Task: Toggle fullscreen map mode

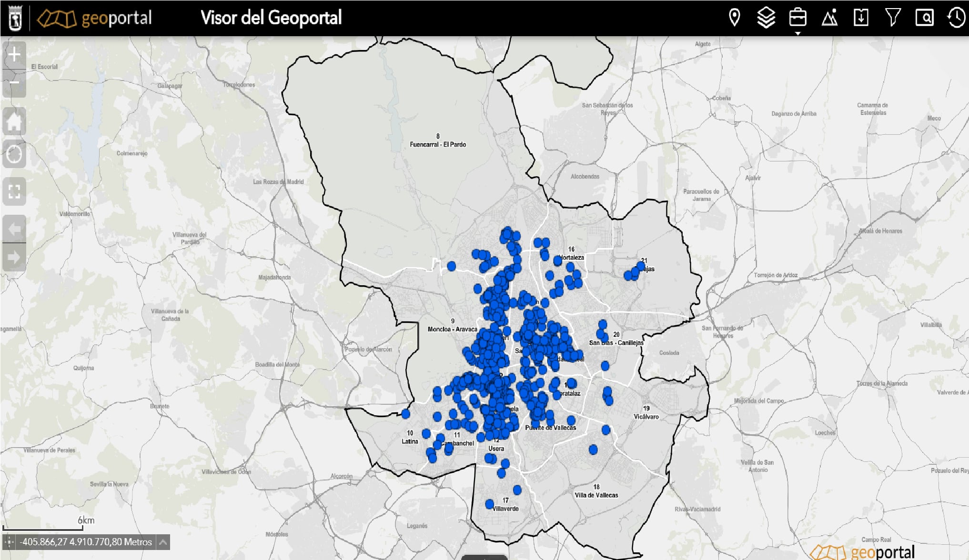Action: point(14,186)
